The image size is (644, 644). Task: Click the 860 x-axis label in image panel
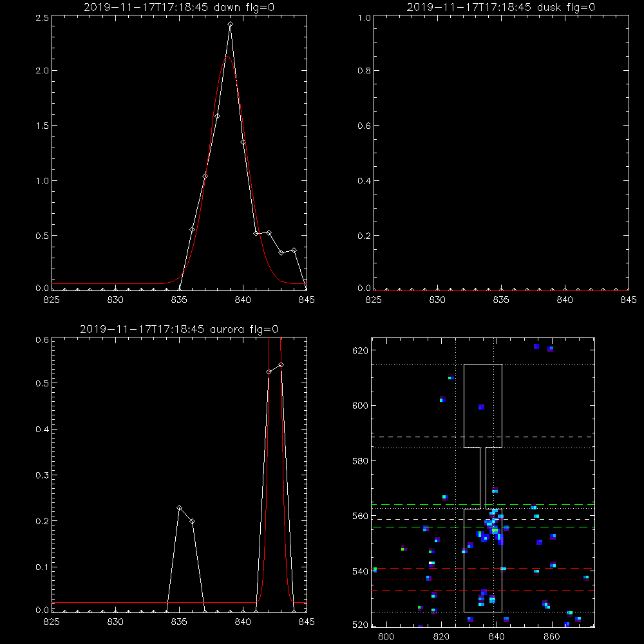(x=552, y=637)
